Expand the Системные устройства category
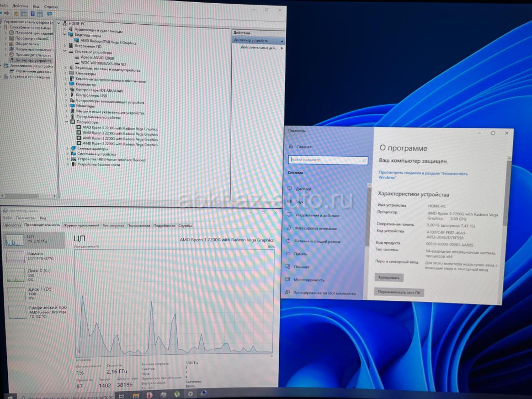Screen dimensions: 532x399 [x=68, y=154]
